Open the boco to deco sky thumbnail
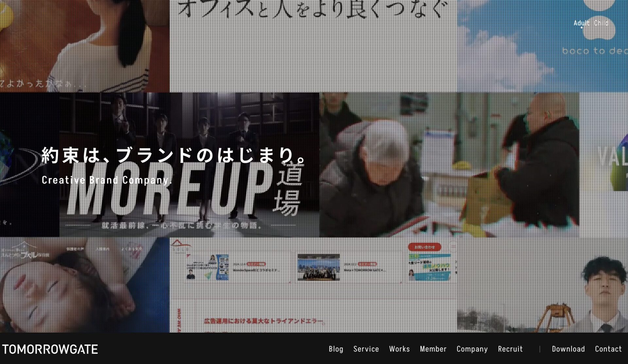Screen dimensions: 628x364 click(543, 46)
